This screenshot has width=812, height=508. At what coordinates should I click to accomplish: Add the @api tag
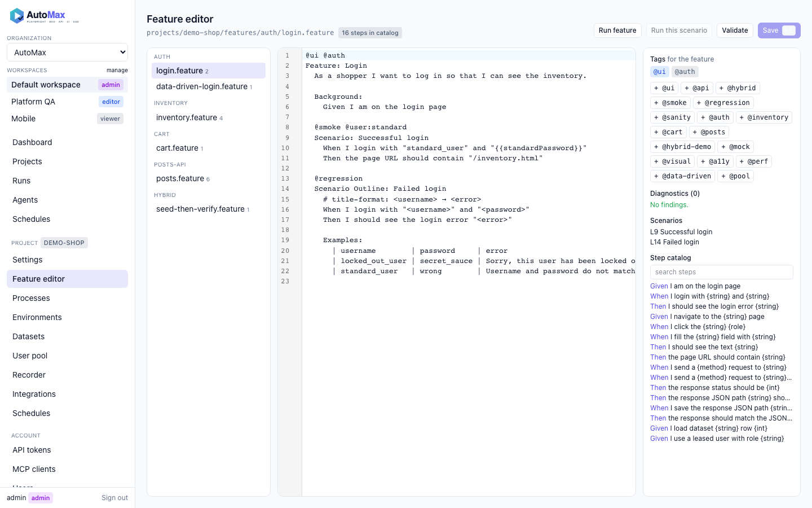[x=697, y=88]
